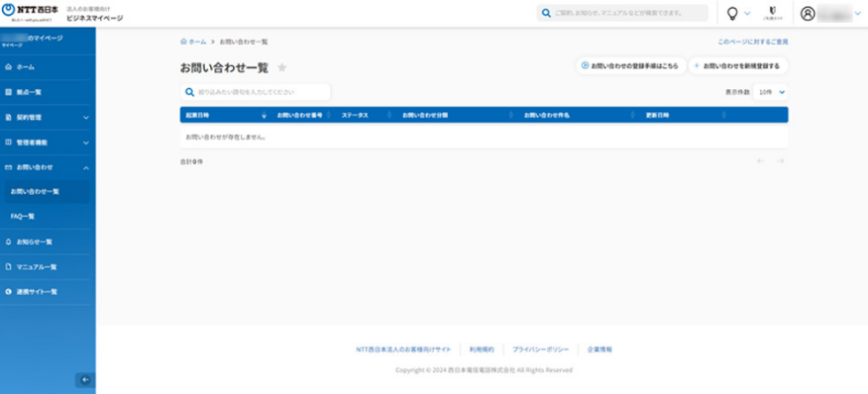Image resolution: width=868 pixels, height=394 pixels.
Task: Click the plus icon on 新規登録する button
Action: coord(697,65)
